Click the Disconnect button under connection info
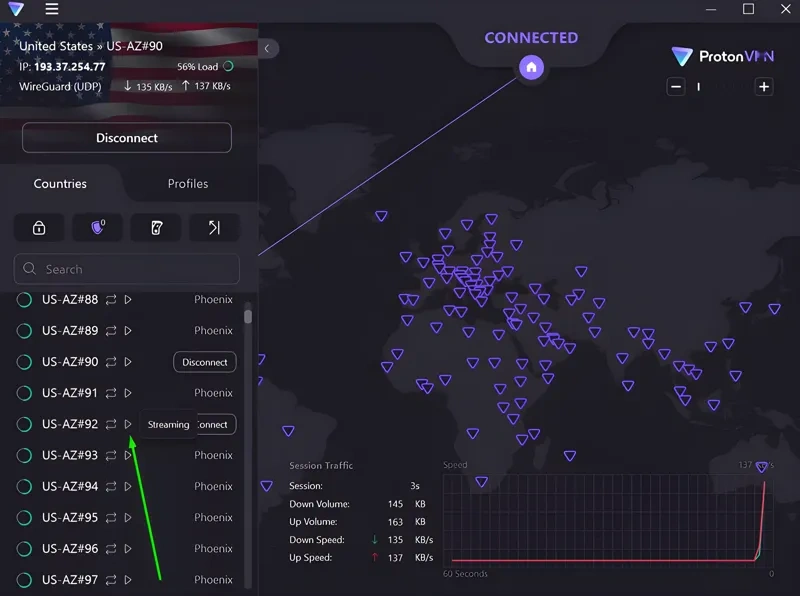The width and height of the screenshot is (800, 596). point(127,138)
